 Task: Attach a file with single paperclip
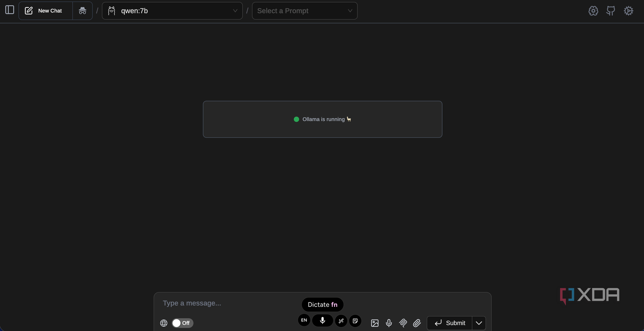tap(417, 323)
